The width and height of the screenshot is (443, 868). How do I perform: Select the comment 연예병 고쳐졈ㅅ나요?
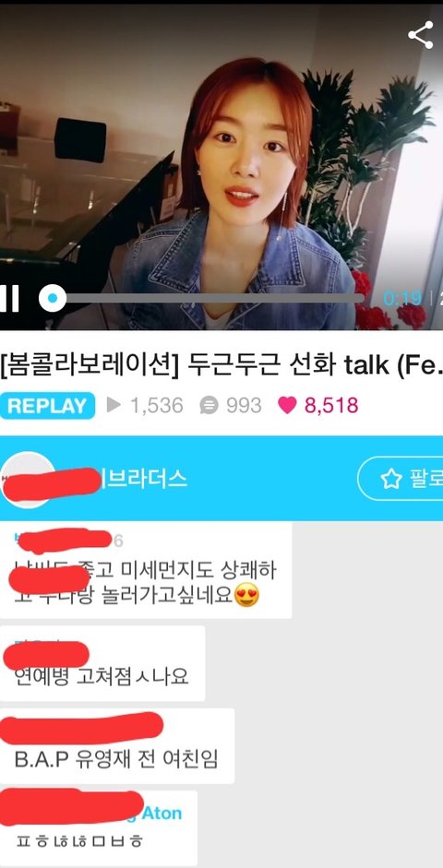pyautogui.click(x=102, y=663)
